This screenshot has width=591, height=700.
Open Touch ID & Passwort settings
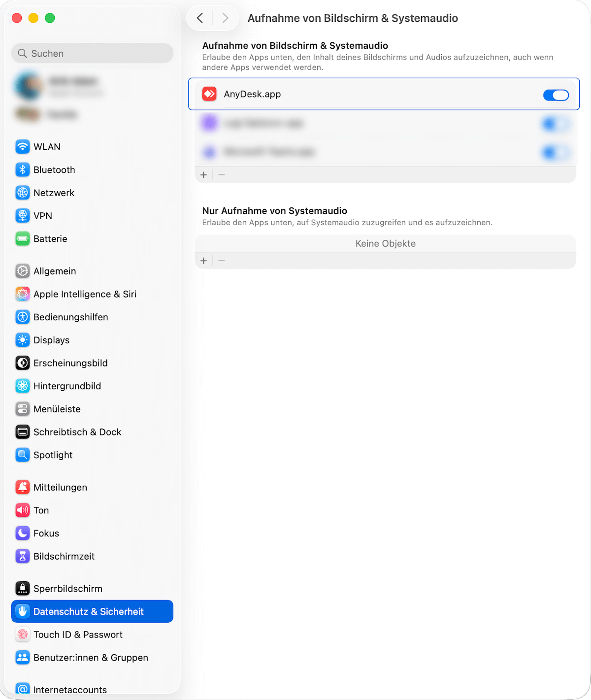point(78,635)
